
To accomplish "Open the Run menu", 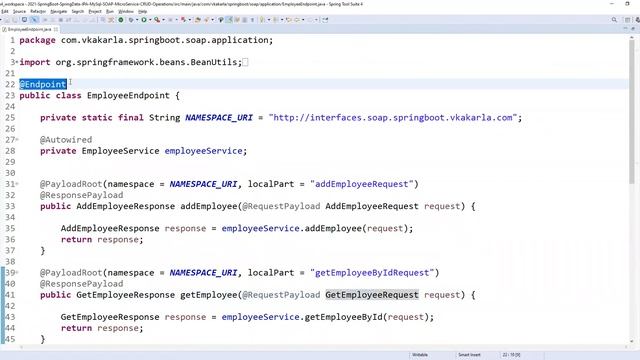I will tap(110, 11).
